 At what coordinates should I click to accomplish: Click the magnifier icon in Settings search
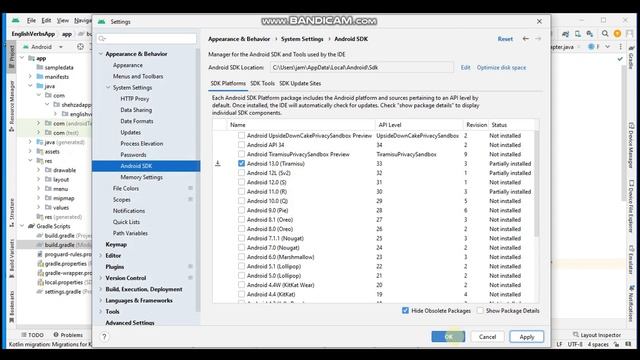[102, 38]
